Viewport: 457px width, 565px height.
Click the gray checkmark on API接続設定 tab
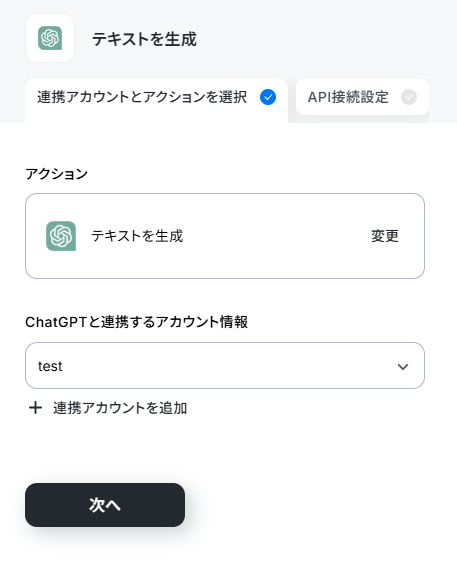click(x=409, y=97)
